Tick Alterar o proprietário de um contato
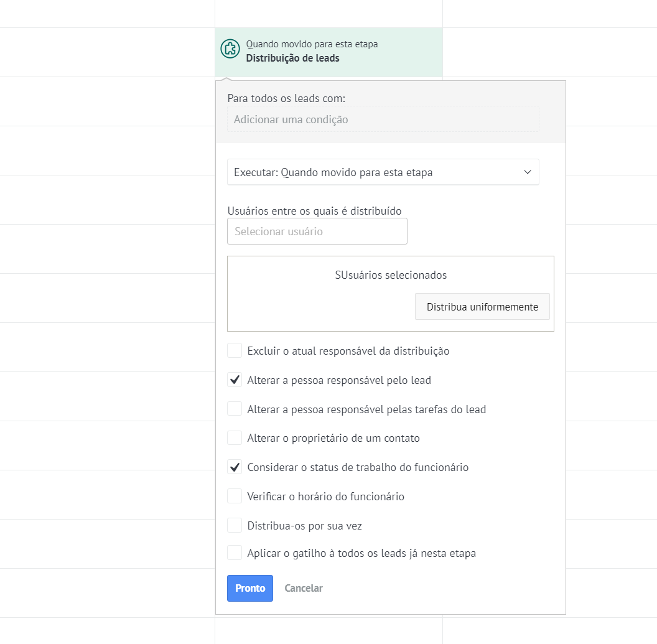Viewport: 657px width, 644px height. click(x=235, y=438)
